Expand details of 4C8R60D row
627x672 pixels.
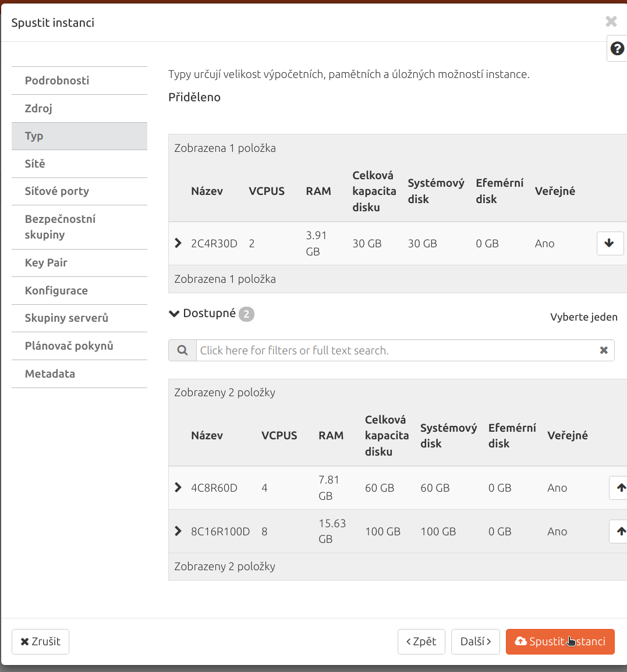click(178, 488)
